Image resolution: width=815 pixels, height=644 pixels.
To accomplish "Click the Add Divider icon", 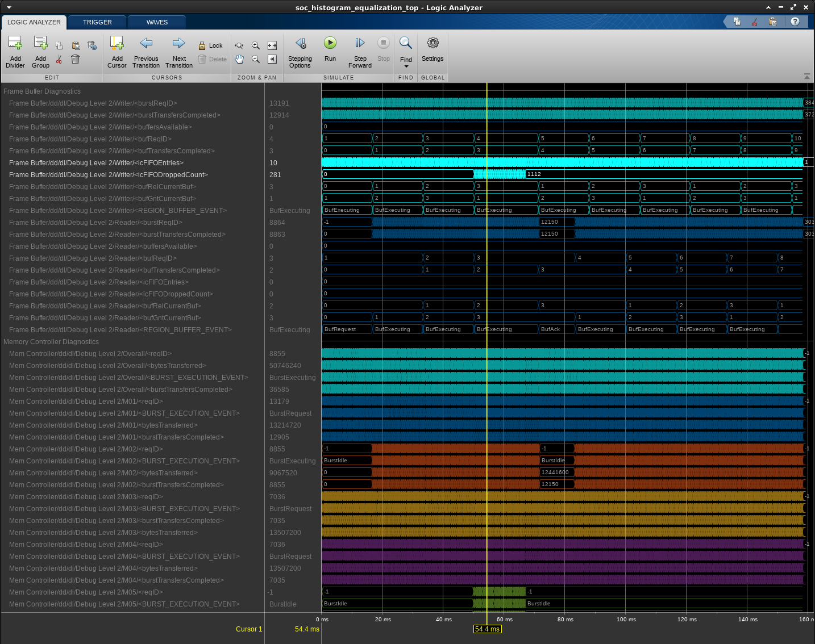I will [15, 44].
